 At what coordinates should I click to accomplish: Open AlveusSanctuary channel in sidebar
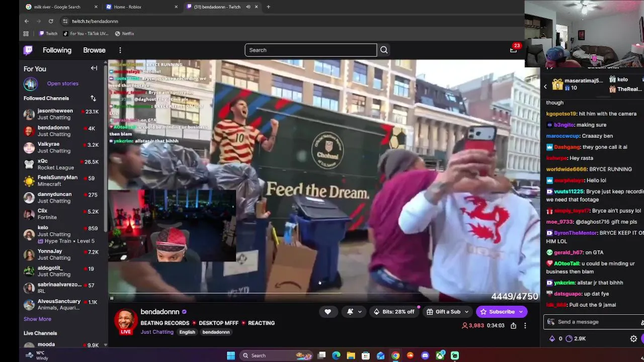(61, 304)
